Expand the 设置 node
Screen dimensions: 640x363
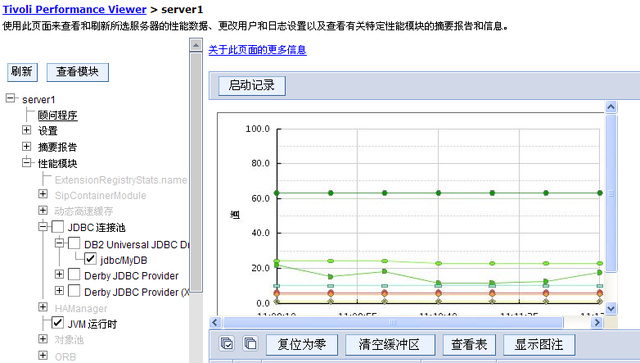pyautogui.click(x=27, y=130)
